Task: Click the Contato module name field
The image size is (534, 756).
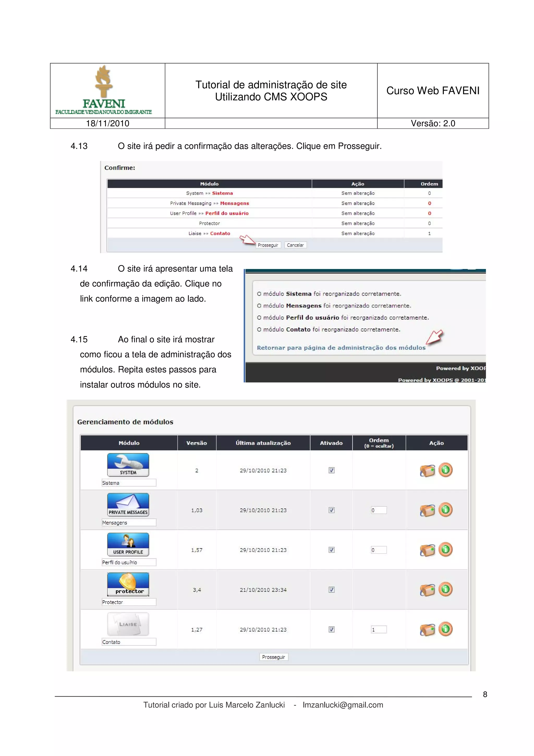Action: tap(129, 642)
